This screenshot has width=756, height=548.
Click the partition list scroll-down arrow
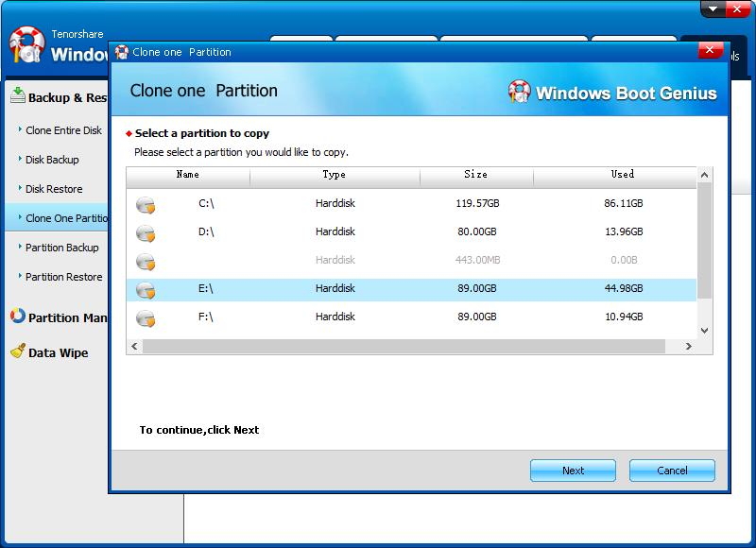coord(704,331)
